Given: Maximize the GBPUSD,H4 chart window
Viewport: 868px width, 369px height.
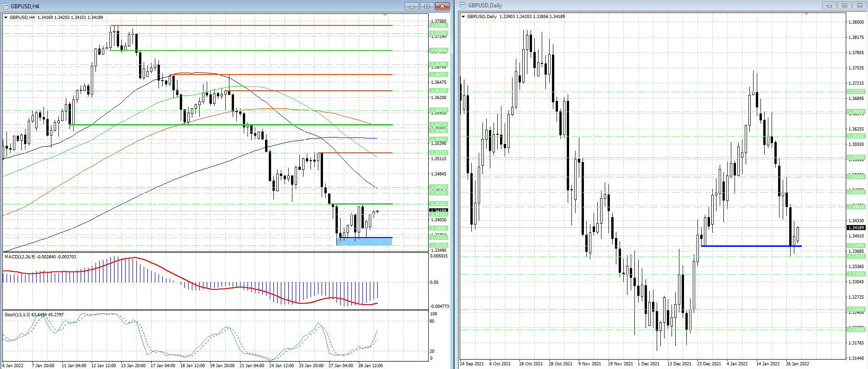Looking at the screenshot, I should point(427,6).
